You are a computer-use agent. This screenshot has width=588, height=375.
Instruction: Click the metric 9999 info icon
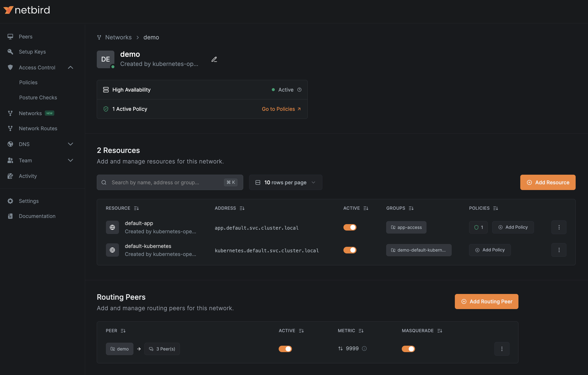click(364, 349)
